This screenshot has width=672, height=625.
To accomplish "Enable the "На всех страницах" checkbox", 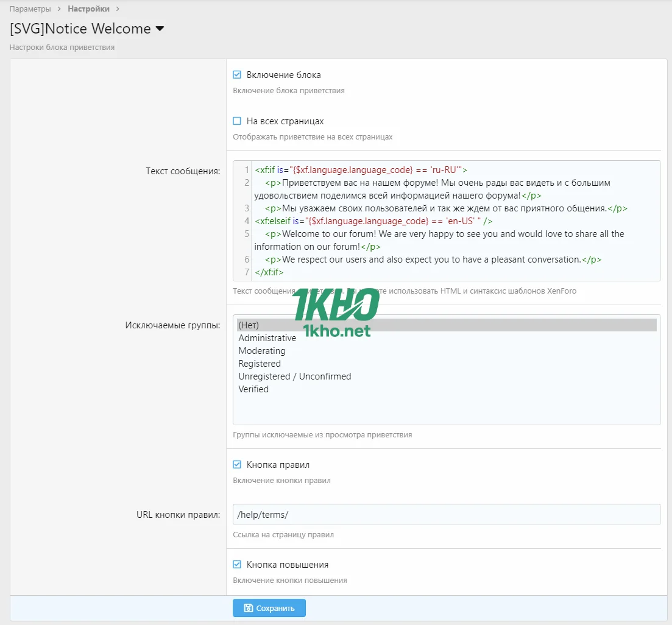I will (238, 121).
